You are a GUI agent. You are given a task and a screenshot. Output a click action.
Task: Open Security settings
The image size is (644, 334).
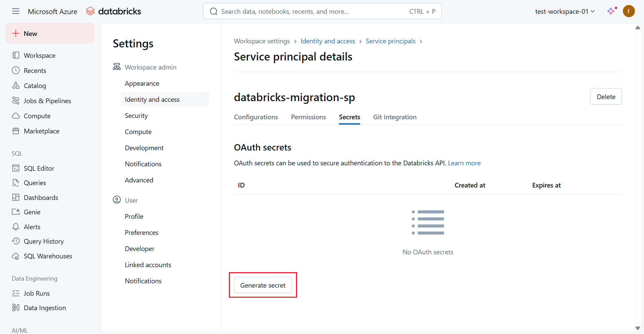point(165,116)
